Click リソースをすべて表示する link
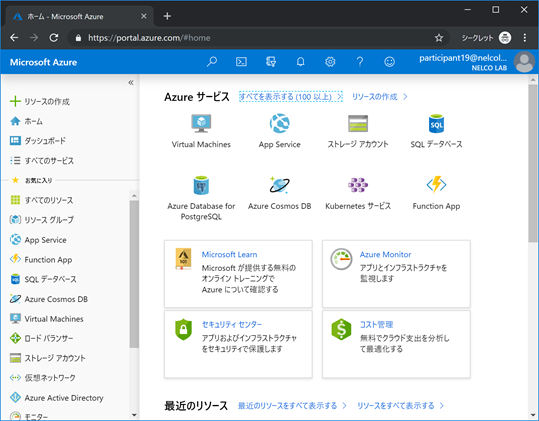This screenshot has width=539, height=421. (400, 406)
